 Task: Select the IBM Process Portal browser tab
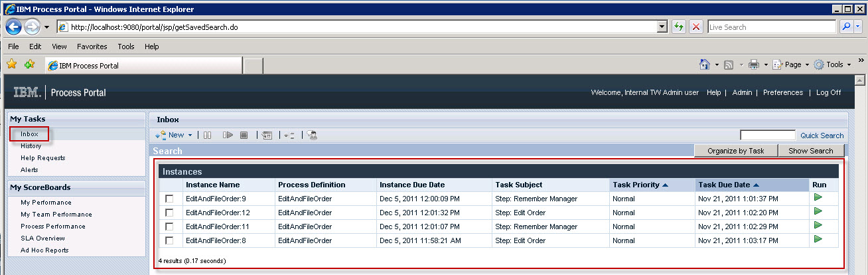[143, 66]
